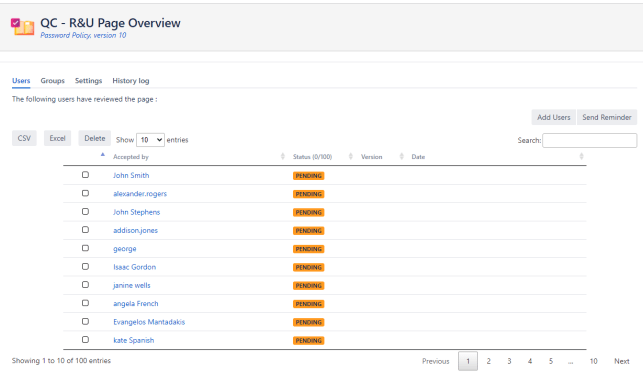Sort by the checkbox column arrow

[103, 155]
